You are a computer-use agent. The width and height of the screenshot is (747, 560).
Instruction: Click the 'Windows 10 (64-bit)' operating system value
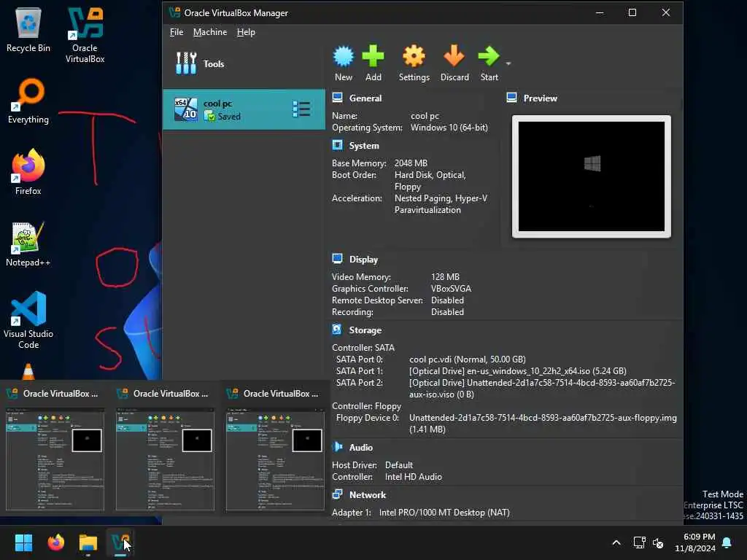(449, 128)
